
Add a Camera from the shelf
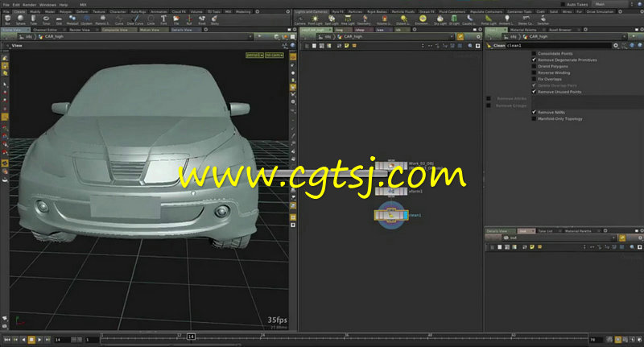point(300,19)
